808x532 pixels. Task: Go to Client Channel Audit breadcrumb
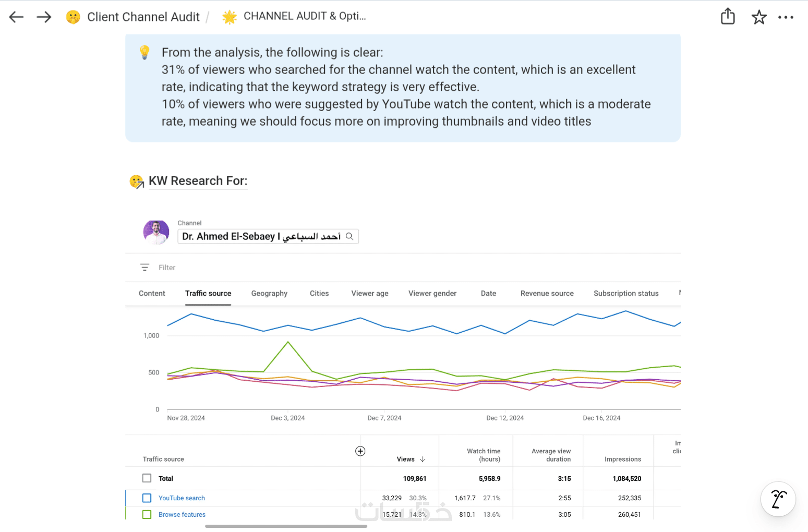143,17
